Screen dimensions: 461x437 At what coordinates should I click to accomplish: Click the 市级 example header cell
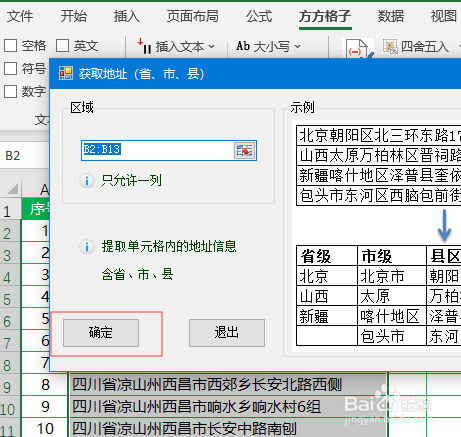pyautogui.click(x=392, y=256)
